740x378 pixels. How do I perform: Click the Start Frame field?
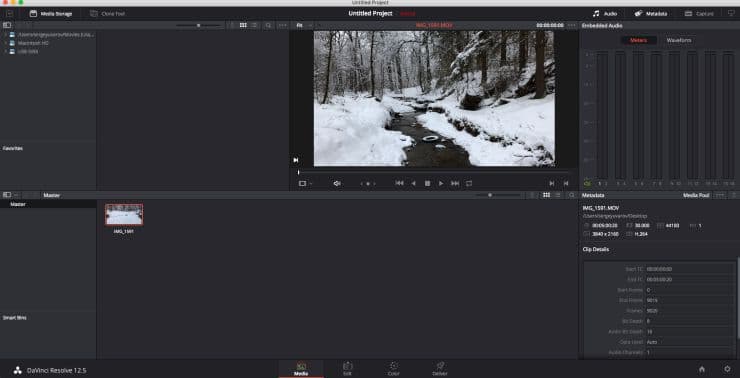690,290
